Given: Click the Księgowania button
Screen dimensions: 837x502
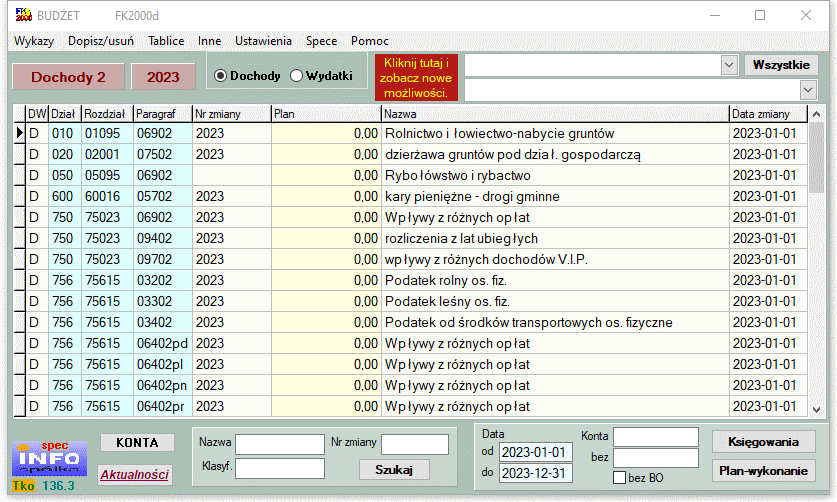Looking at the screenshot, I should (x=763, y=442).
